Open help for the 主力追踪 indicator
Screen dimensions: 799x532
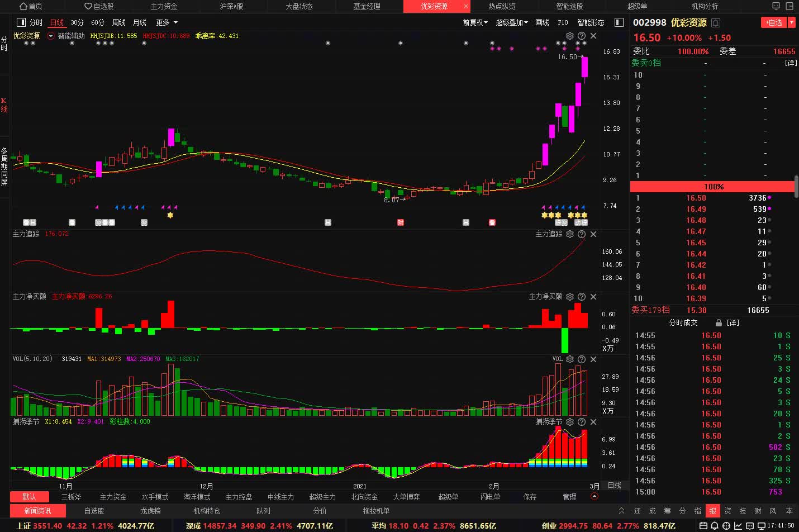click(581, 234)
